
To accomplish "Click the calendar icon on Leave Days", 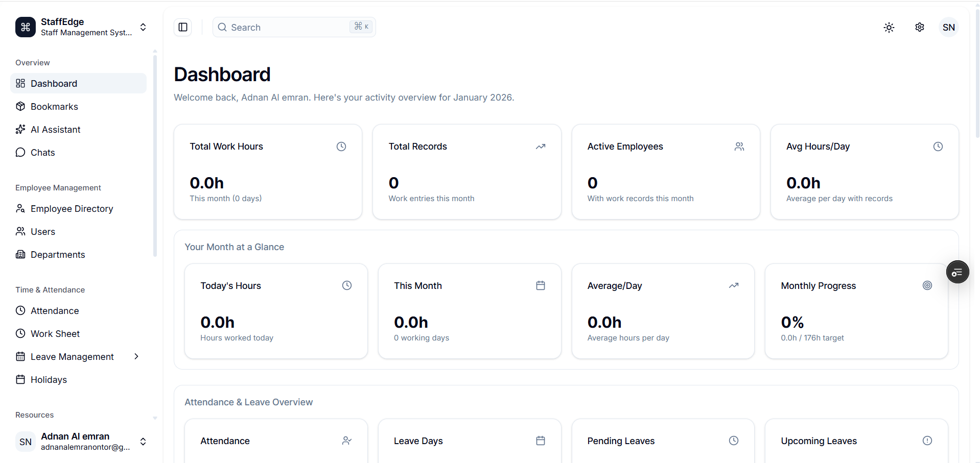I will (x=541, y=441).
